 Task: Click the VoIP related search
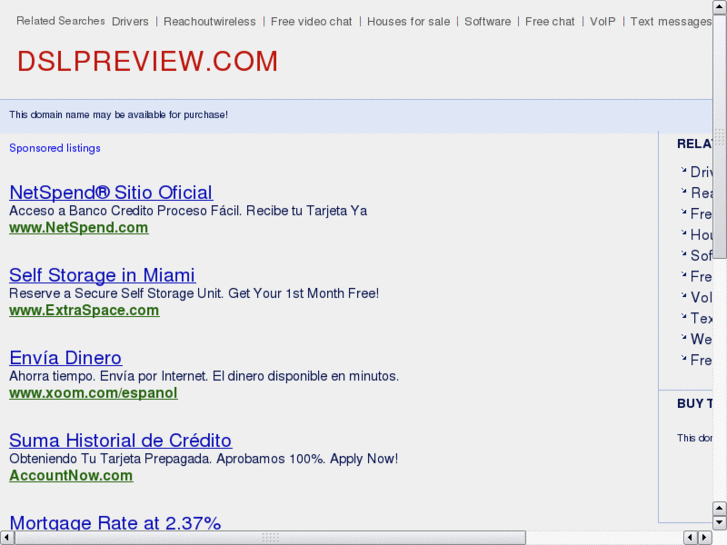(602, 21)
